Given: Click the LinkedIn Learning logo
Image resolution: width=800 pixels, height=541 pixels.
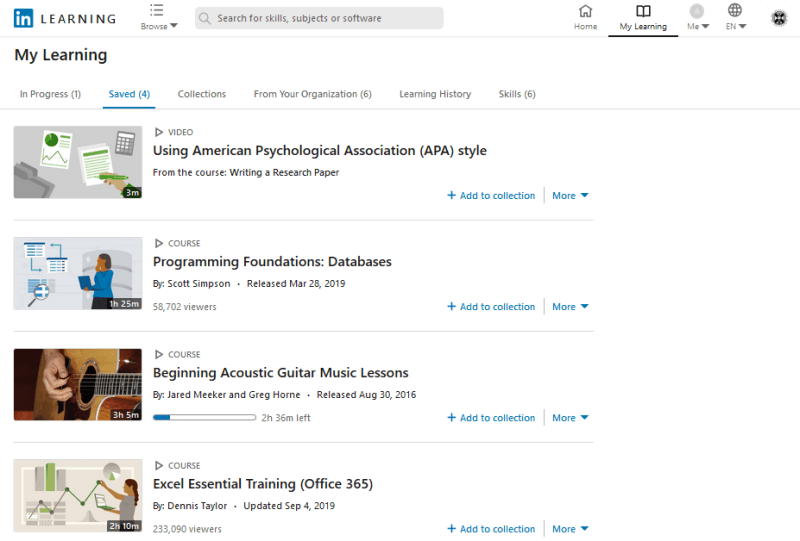Looking at the screenshot, I should (x=65, y=18).
